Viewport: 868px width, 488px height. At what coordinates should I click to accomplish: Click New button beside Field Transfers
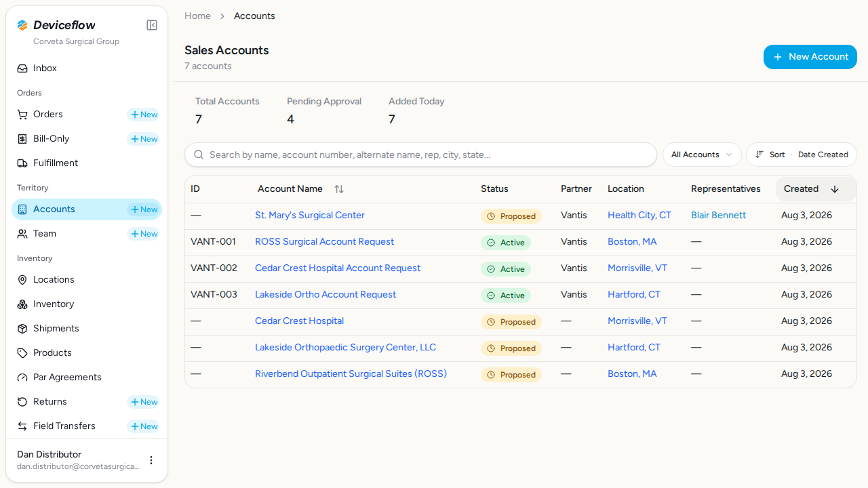click(x=144, y=426)
